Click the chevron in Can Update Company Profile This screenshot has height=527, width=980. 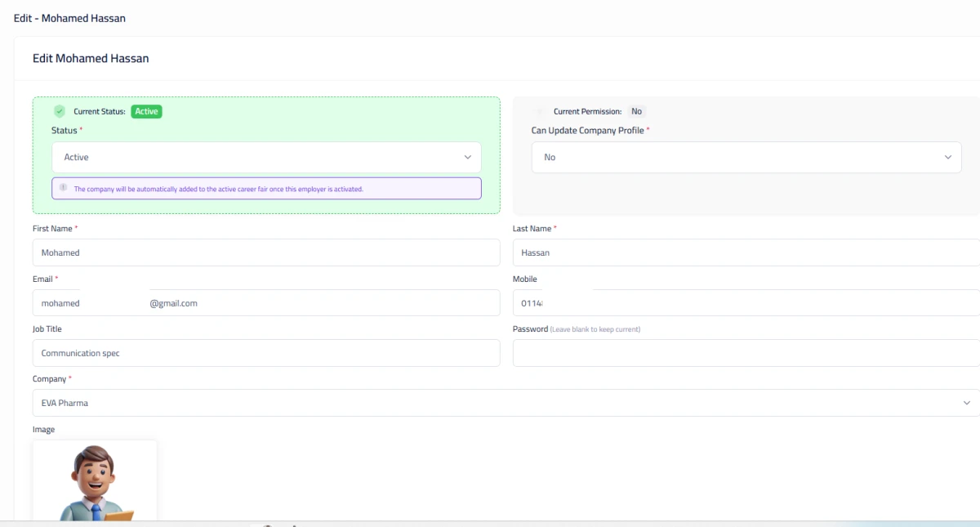tap(947, 157)
